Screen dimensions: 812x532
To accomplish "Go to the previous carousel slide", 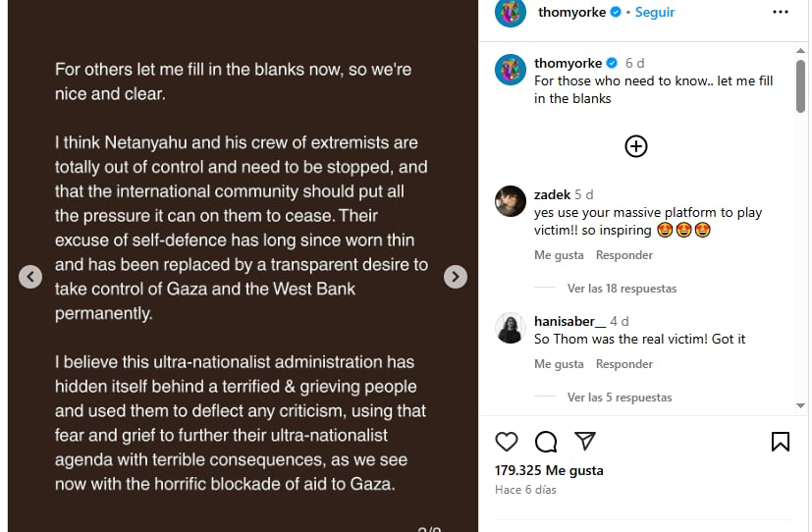I will [x=30, y=277].
